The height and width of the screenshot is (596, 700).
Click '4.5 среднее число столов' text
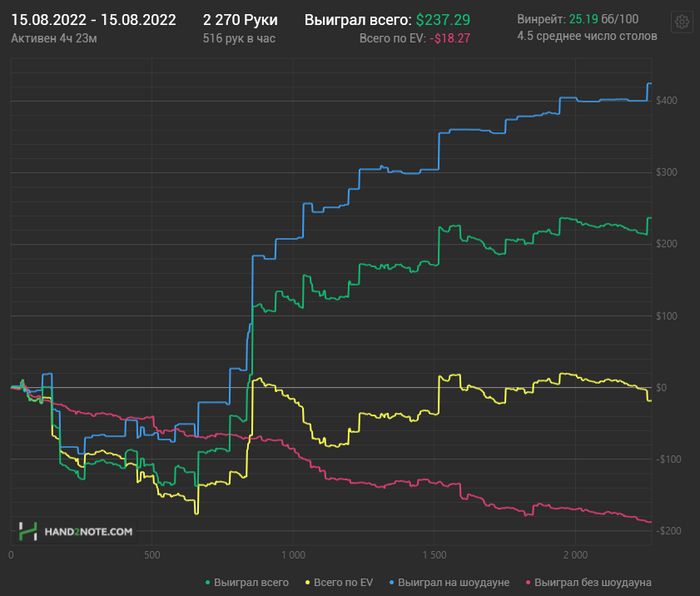click(587, 36)
